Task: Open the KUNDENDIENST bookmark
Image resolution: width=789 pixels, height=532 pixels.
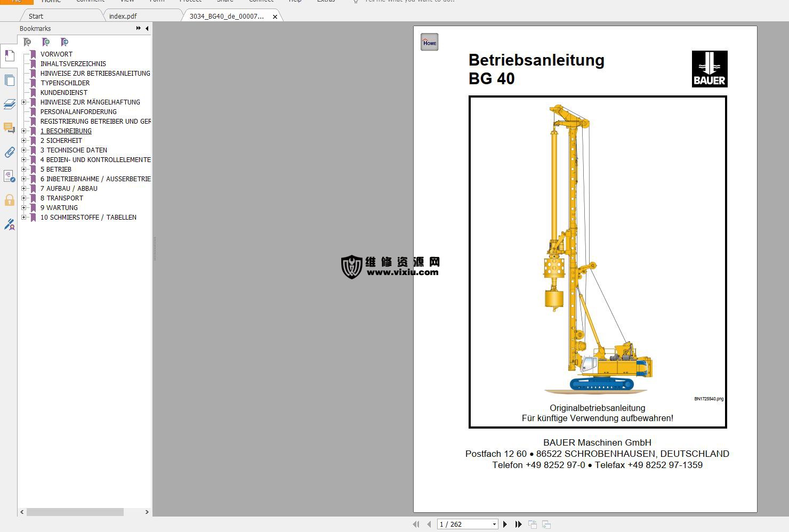Action: pyautogui.click(x=64, y=92)
